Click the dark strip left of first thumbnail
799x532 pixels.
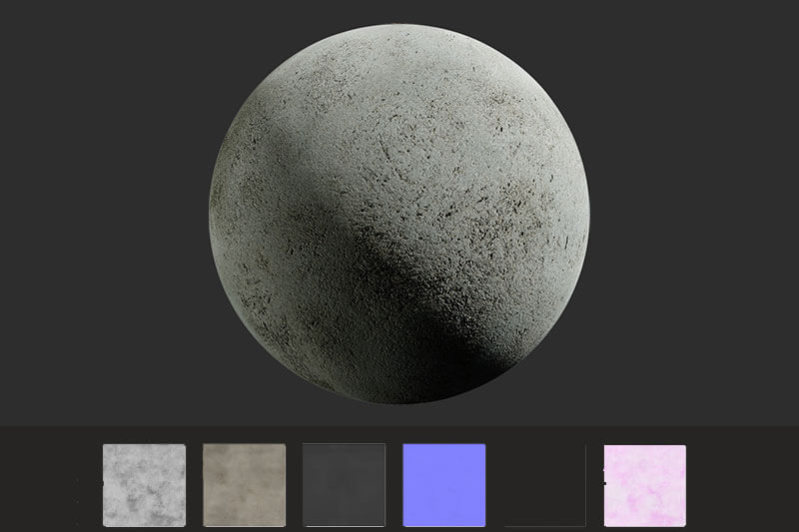tap(50, 485)
